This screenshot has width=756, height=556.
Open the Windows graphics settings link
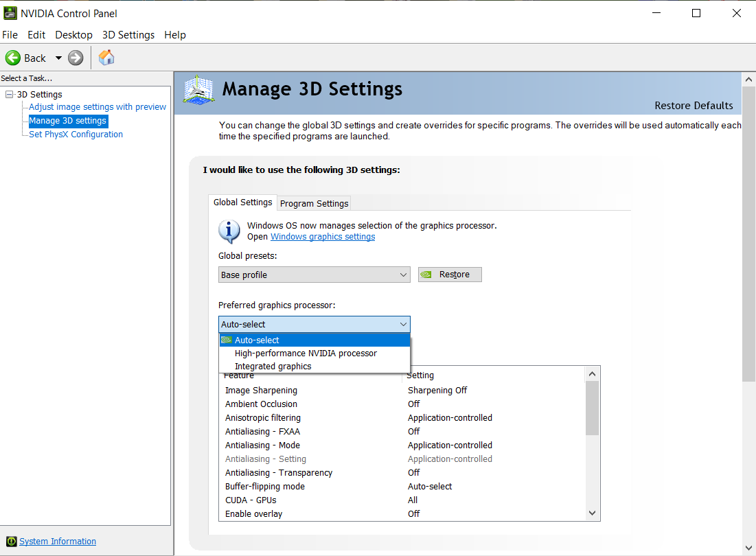pyautogui.click(x=323, y=237)
